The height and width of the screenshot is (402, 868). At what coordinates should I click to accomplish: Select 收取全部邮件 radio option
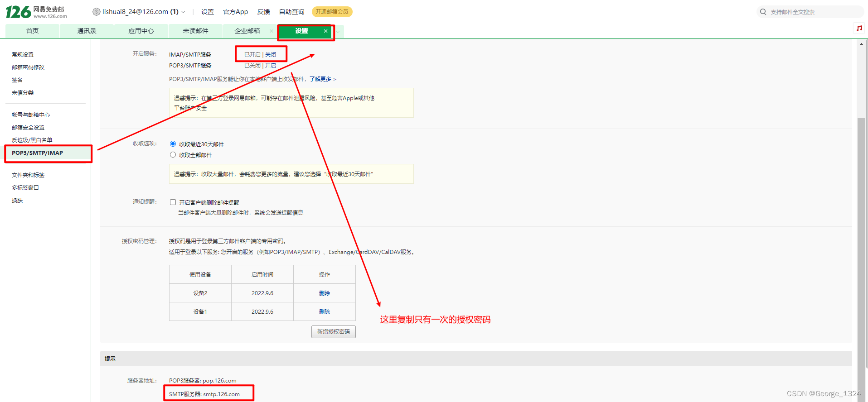[173, 155]
